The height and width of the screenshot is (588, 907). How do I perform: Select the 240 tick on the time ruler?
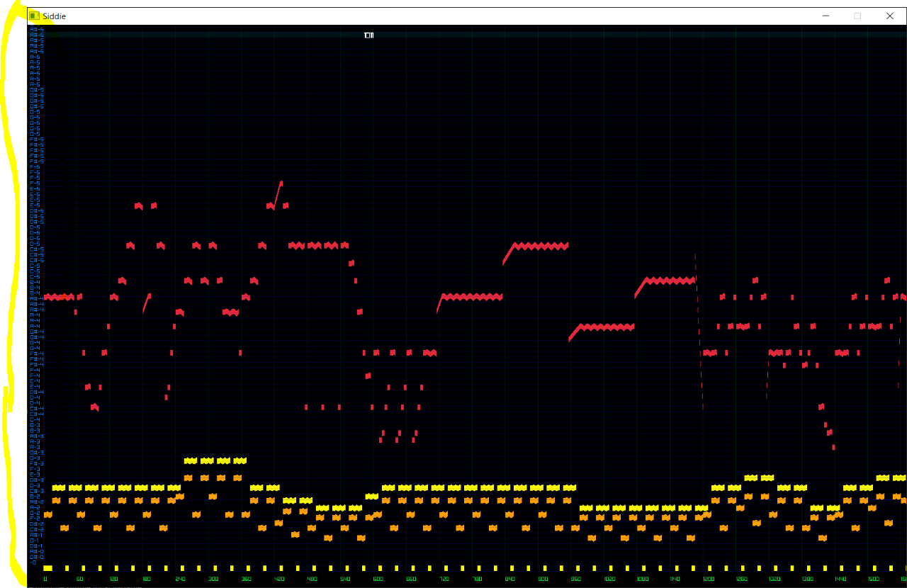(x=180, y=579)
